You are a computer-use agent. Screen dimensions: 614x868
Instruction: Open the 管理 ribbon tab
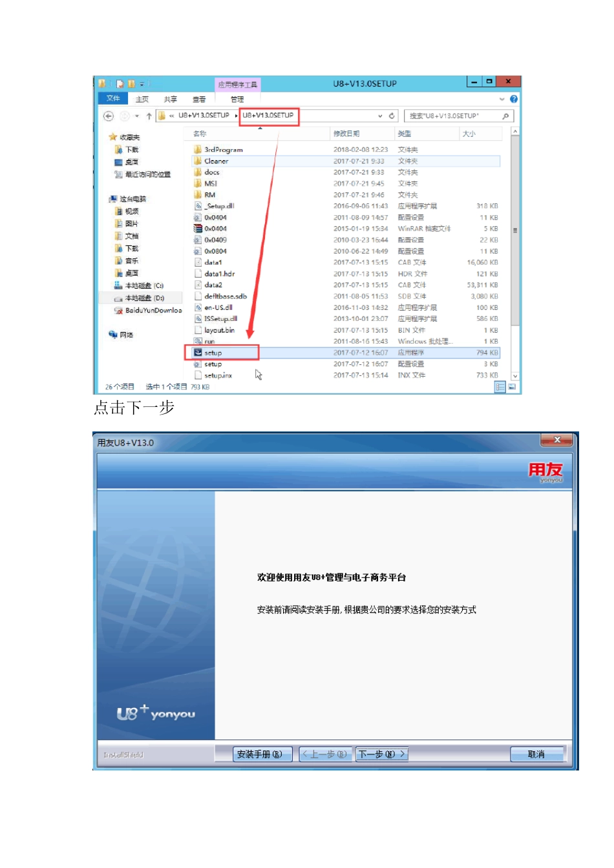[x=237, y=99]
